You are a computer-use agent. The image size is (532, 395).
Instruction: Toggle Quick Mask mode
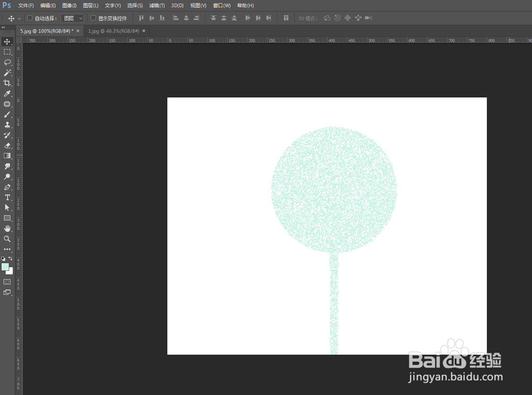pos(7,282)
